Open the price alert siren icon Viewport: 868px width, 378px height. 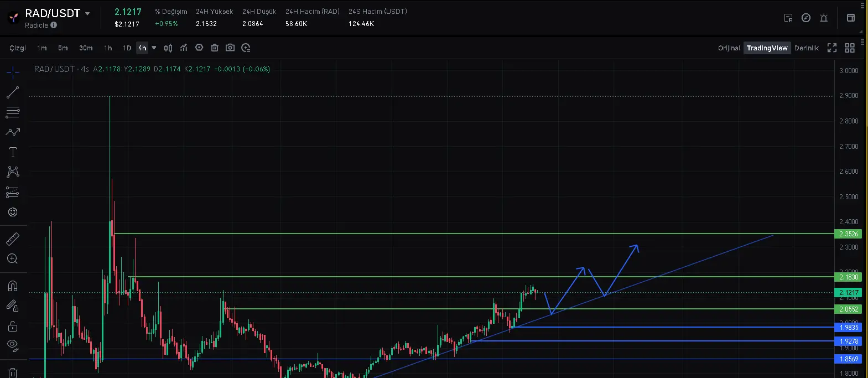tap(824, 18)
